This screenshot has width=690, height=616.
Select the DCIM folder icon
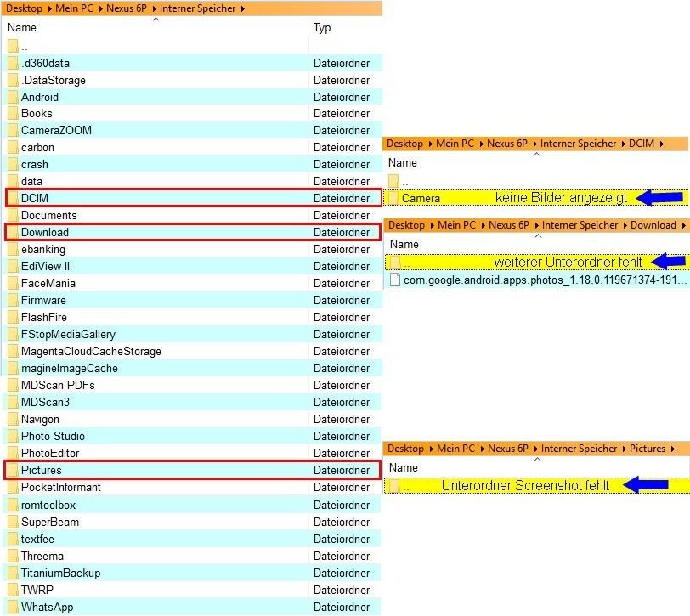click(13, 198)
